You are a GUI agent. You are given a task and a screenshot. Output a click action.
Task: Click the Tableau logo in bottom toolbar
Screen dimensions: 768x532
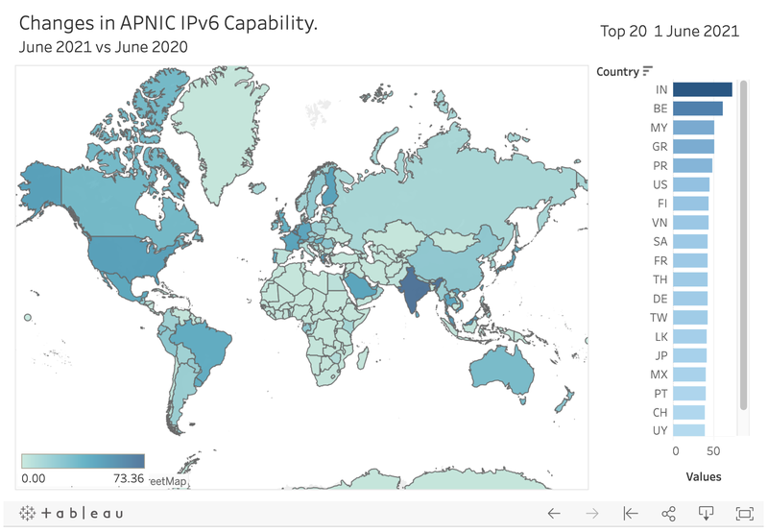point(71,513)
